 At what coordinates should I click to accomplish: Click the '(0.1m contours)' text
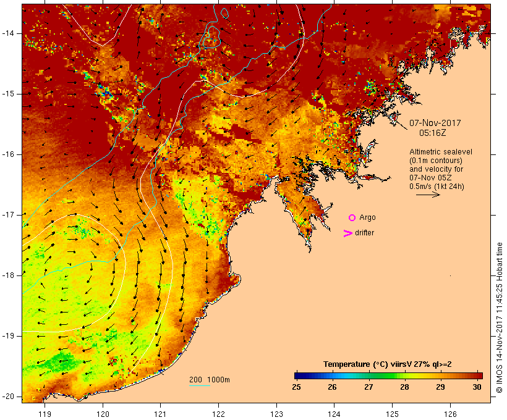[x=436, y=161]
